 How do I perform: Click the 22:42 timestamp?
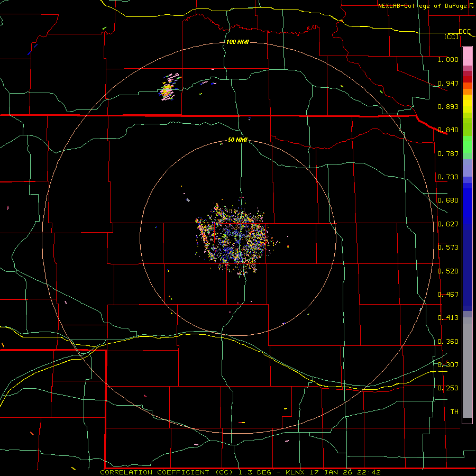point(370,472)
